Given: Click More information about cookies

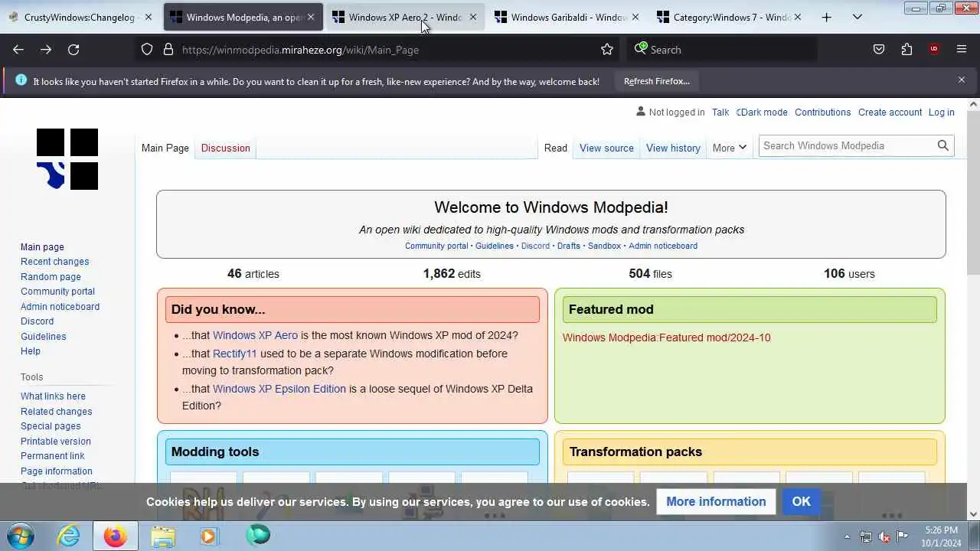Looking at the screenshot, I should tap(716, 501).
